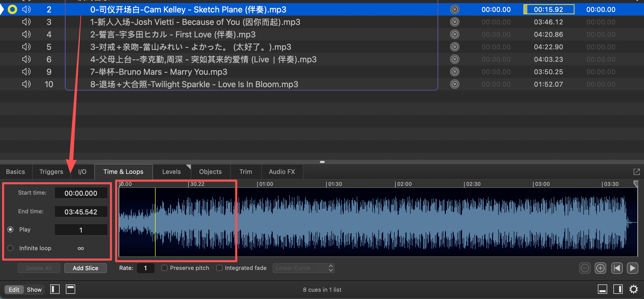Click the continue-mode clock icon for Sketch Plane cue

point(454,10)
